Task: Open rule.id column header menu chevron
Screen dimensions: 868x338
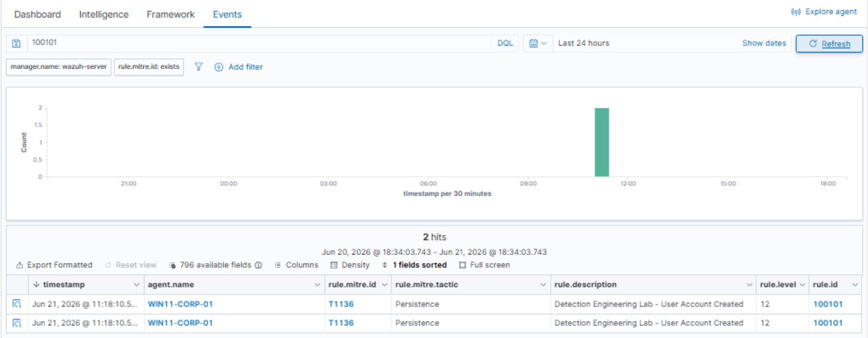Action: pos(855,285)
